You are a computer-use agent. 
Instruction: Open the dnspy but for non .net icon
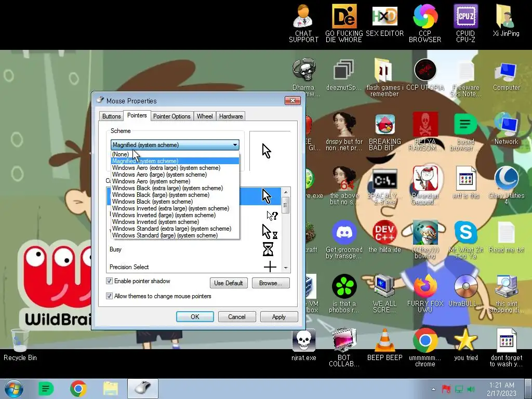pyautogui.click(x=344, y=131)
